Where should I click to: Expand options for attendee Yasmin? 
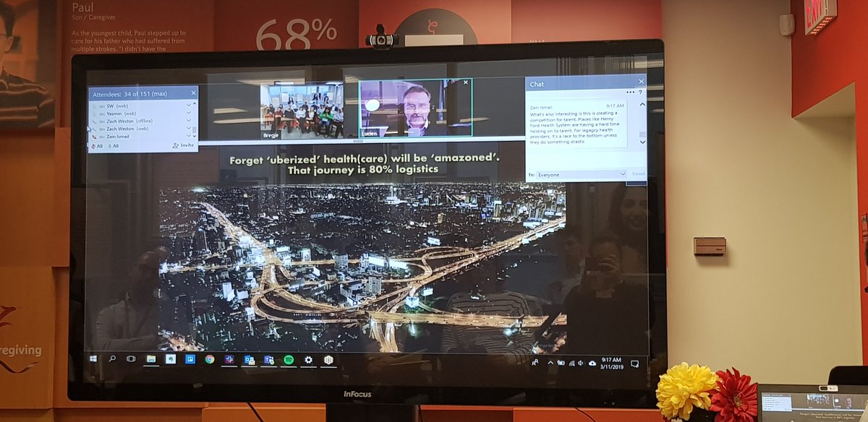[189, 113]
